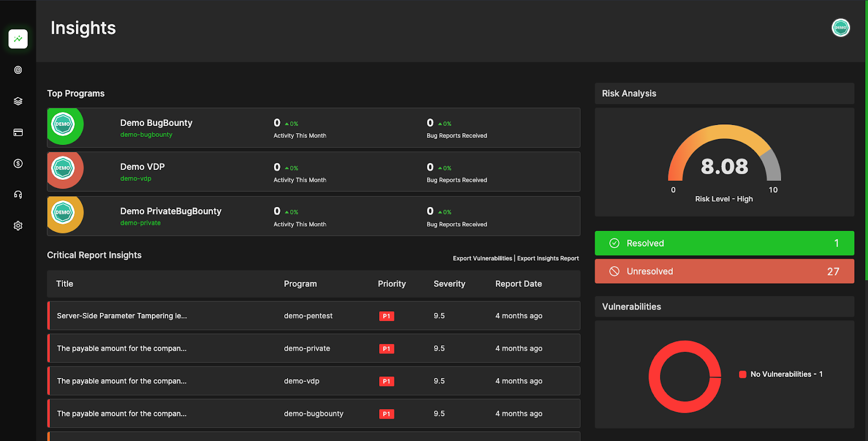Viewport: 868px width, 441px height.
Task: Open the settings gear in sidebar
Action: pos(18,226)
